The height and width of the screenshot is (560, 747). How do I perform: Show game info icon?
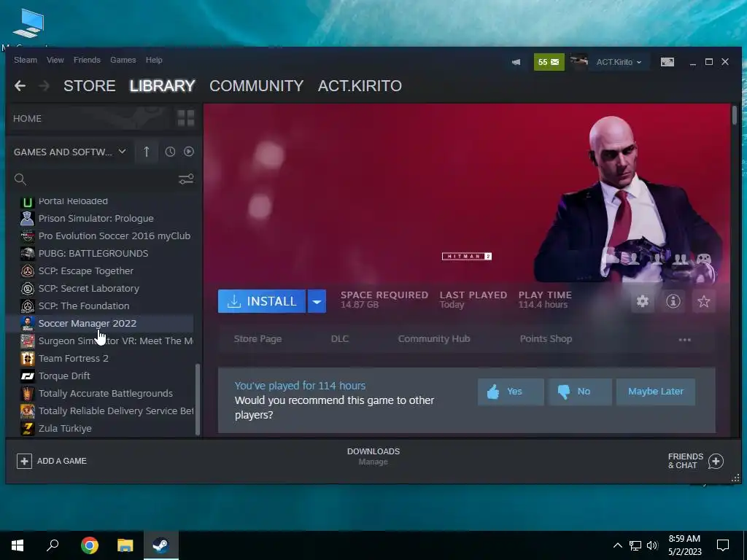(673, 301)
